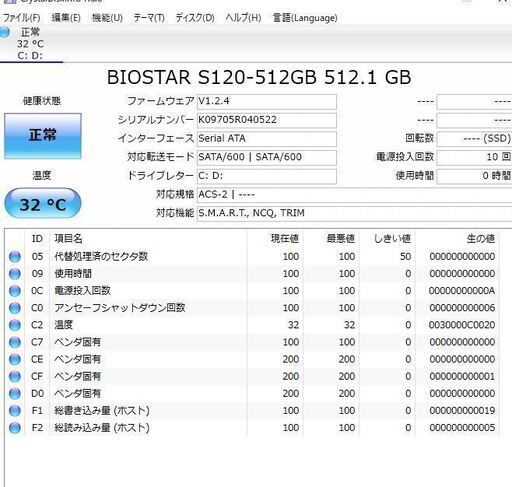This screenshot has height=487, width=512.
Task: Click status orb for row CE ベンダ固有
Action: (15, 359)
